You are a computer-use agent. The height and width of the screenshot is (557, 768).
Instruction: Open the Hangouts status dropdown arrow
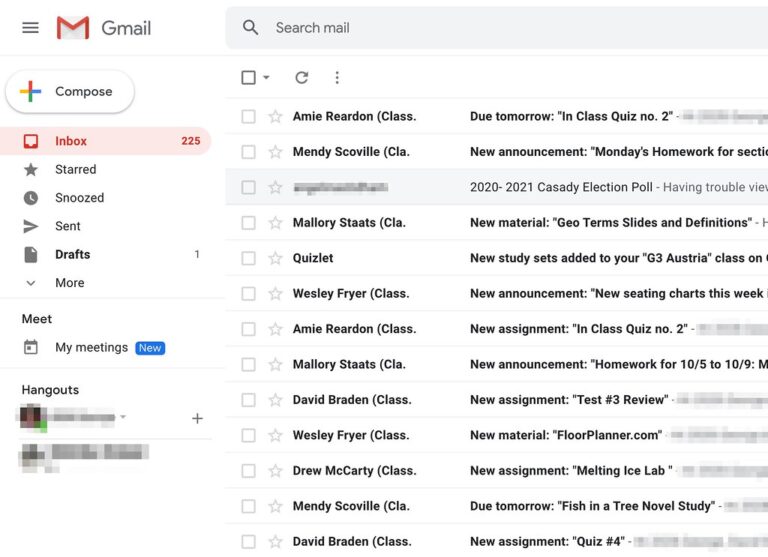pos(123,417)
